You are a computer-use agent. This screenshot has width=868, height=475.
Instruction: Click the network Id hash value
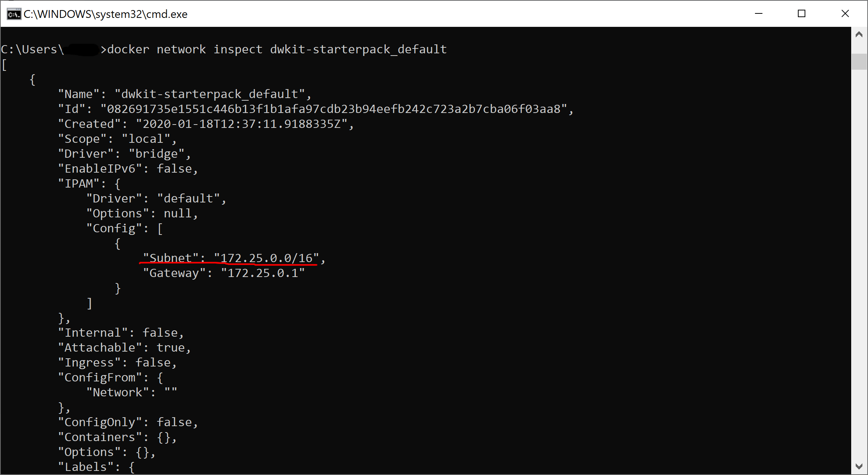click(334, 109)
